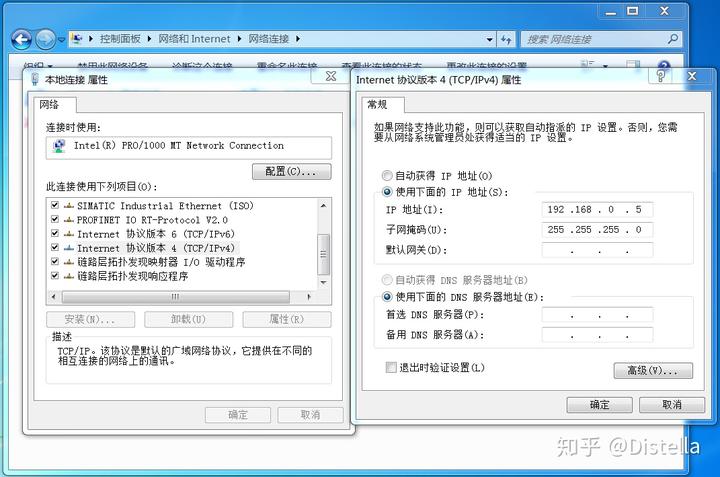Go back with the Explorer back arrow
Image resolution: width=720 pixels, height=477 pixels.
[x=22, y=40]
